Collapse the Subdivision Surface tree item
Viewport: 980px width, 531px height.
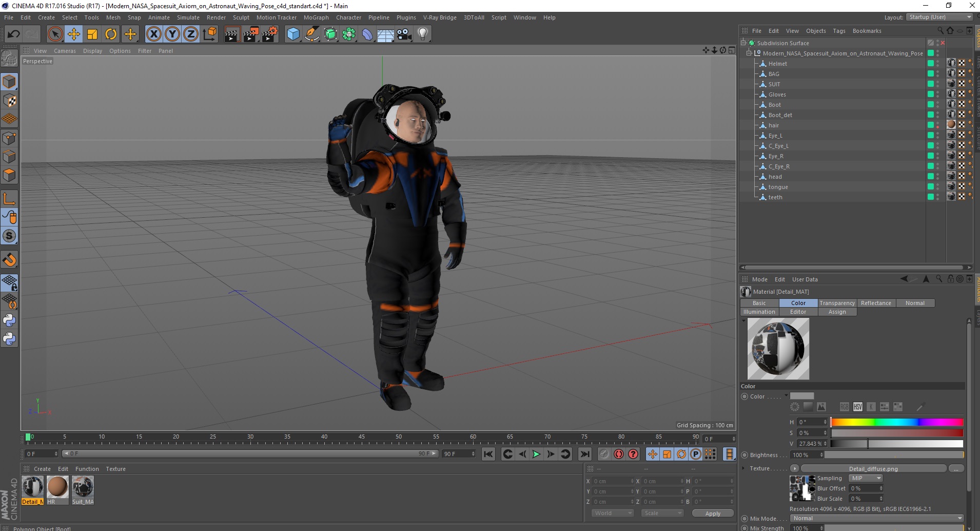point(743,43)
